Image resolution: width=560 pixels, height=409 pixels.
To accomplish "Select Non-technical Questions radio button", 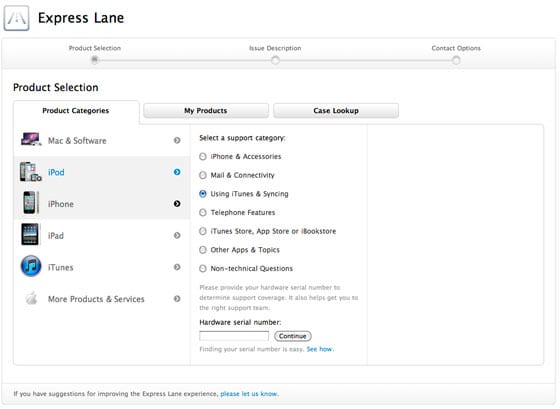I will point(203,269).
